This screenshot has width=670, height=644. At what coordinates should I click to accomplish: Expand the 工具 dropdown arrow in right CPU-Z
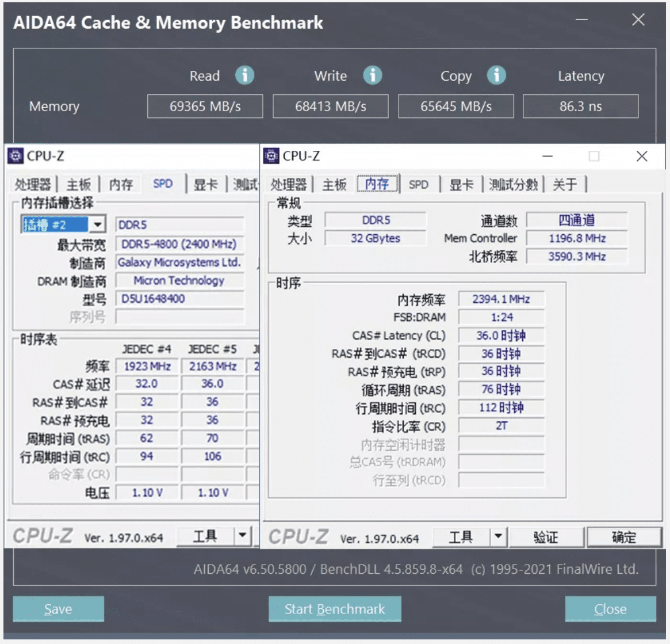tap(498, 536)
